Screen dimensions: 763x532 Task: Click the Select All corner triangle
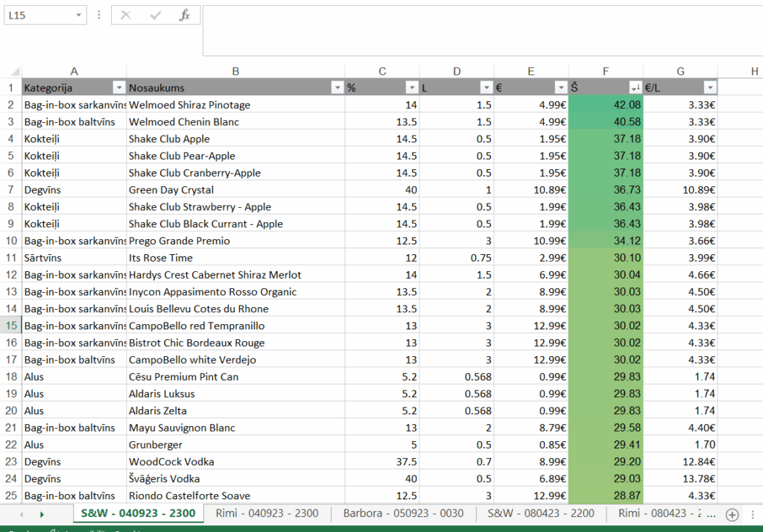15,72
